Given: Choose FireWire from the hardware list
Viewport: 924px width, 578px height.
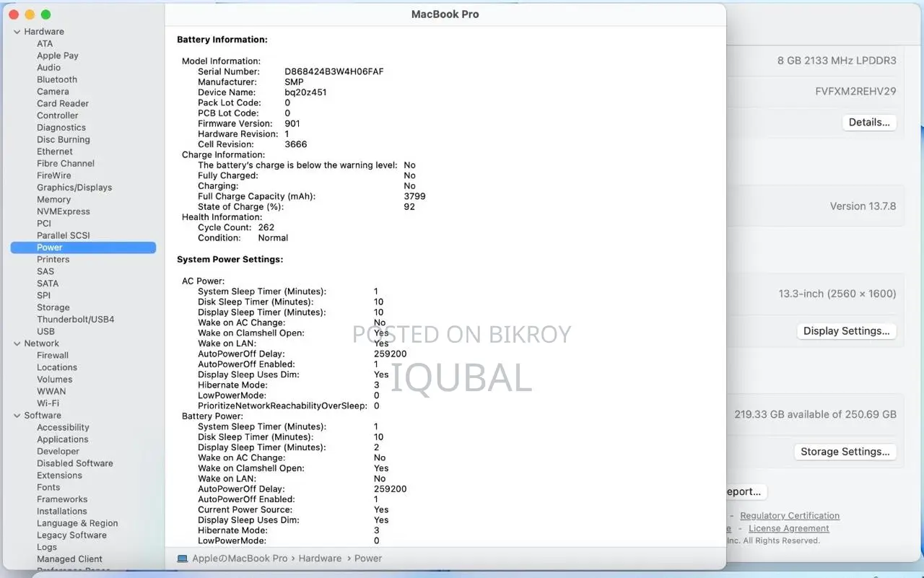Looking at the screenshot, I should (x=54, y=175).
